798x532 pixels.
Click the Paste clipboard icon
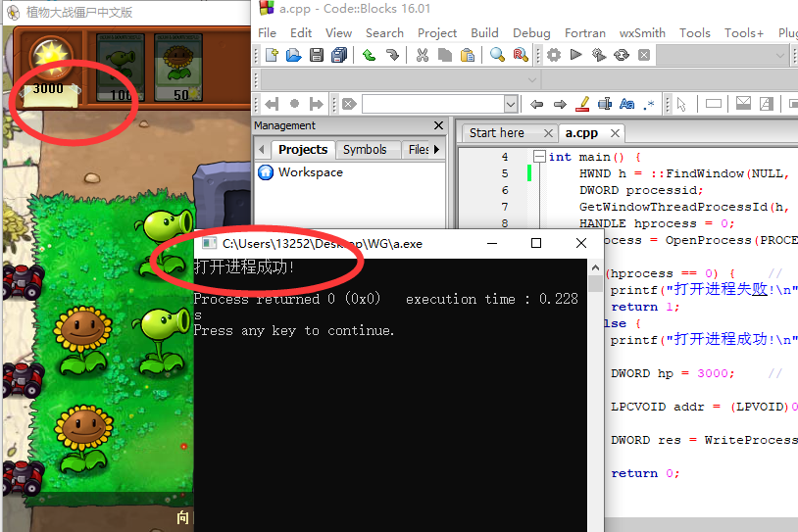(468, 55)
